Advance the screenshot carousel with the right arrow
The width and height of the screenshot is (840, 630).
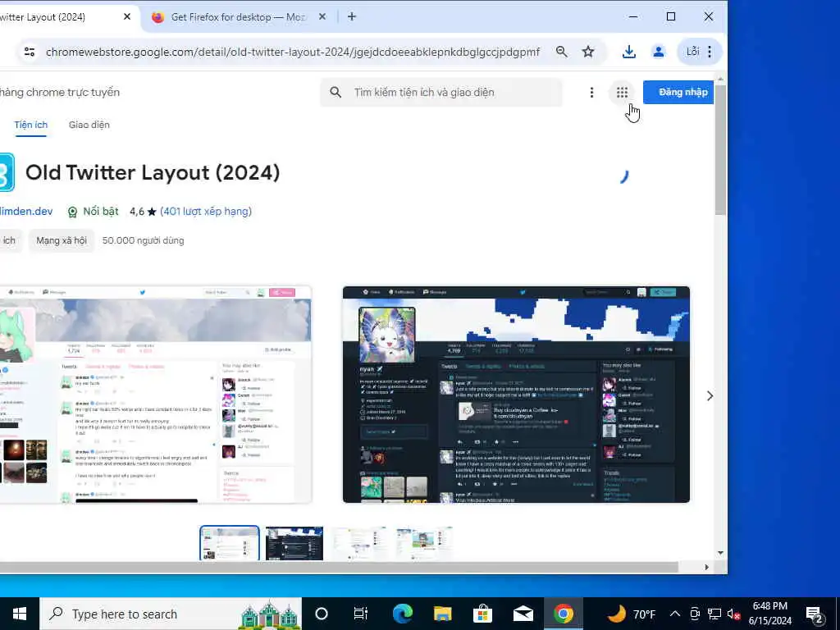point(710,396)
